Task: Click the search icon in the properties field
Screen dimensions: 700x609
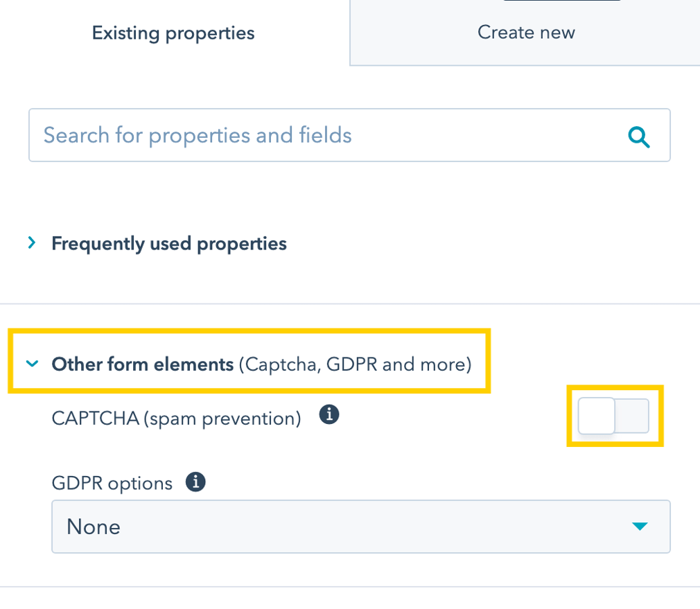Action: click(639, 136)
